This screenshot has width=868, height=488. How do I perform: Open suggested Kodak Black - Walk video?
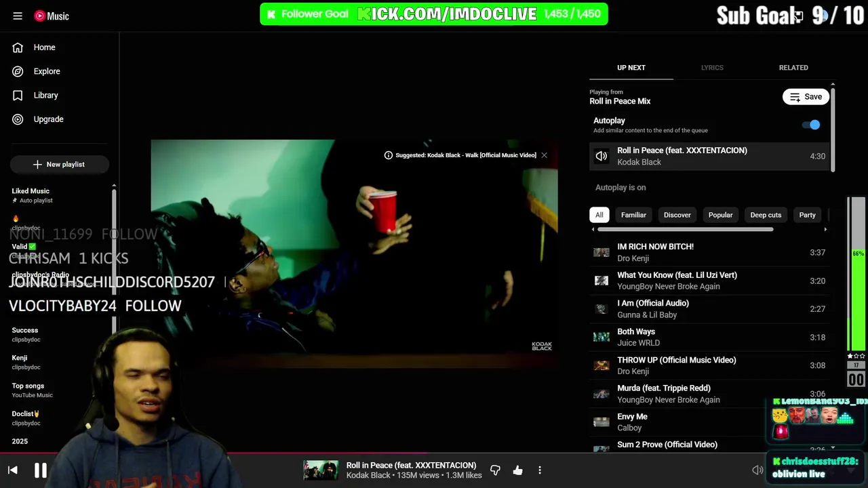pyautogui.click(x=466, y=155)
